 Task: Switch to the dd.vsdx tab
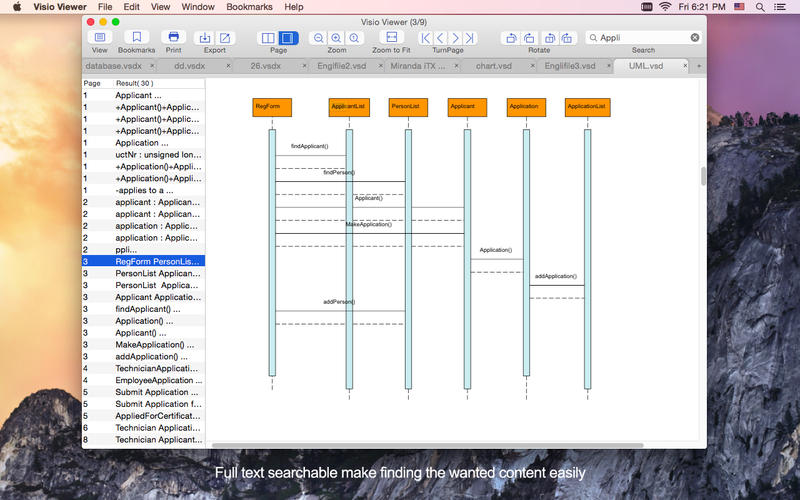[x=190, y=66]
